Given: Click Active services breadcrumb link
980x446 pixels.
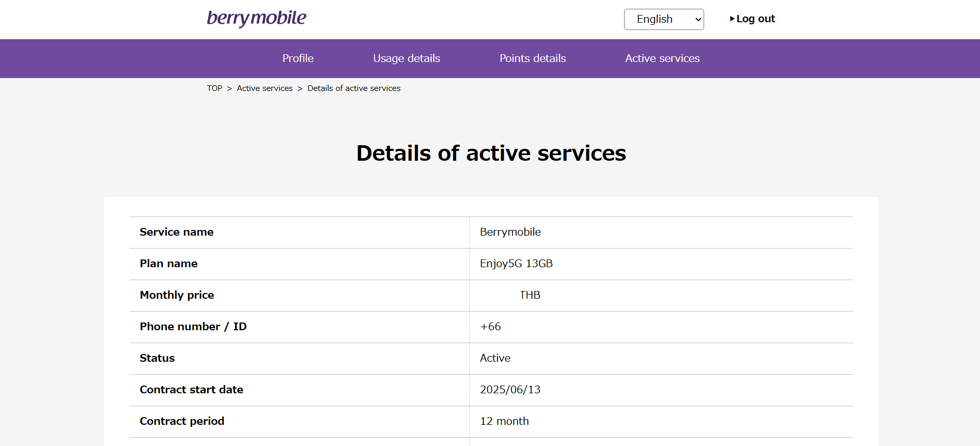Looking at the screenshot, I should 265,88.
